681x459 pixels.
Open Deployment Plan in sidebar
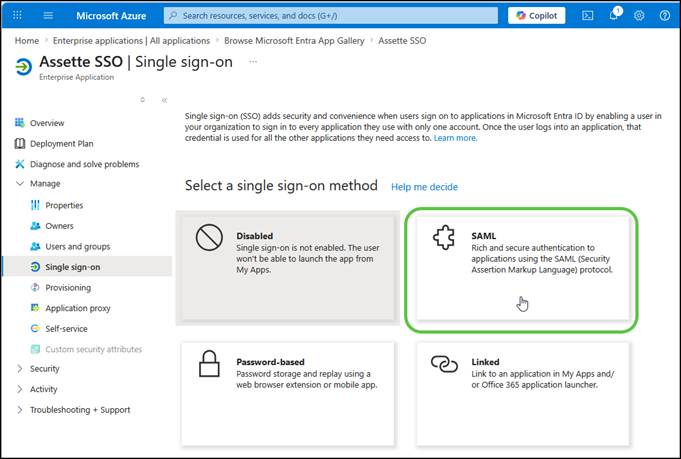coord(61,144)
